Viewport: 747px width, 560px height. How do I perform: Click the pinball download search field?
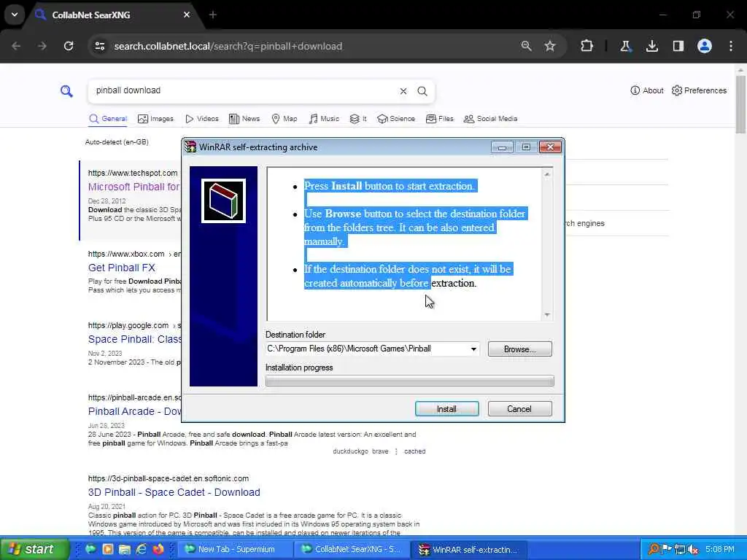pos(243,90)
